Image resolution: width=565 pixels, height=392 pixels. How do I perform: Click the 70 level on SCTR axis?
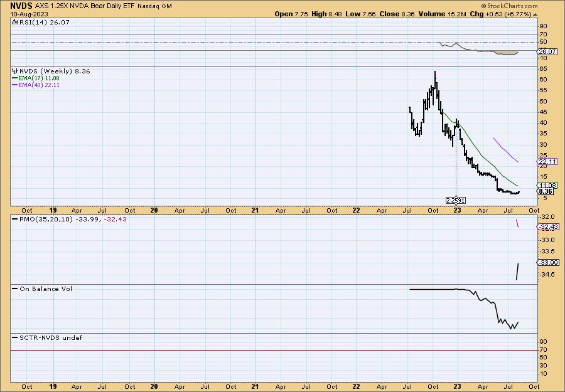(544, 350)
